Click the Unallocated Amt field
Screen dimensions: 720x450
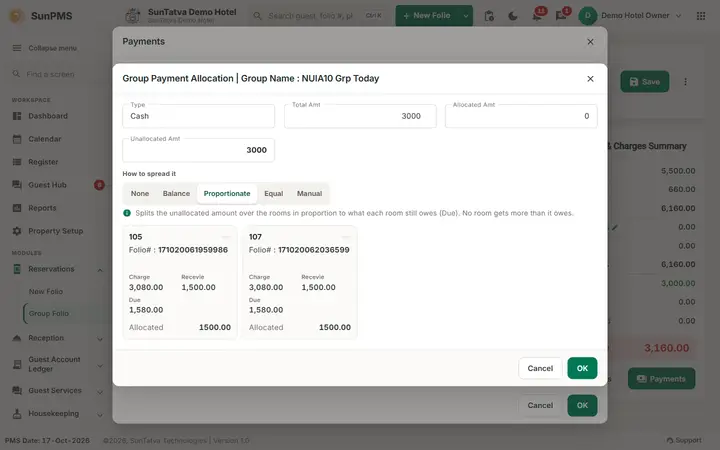pyautogui.click(x=198, y=150)
